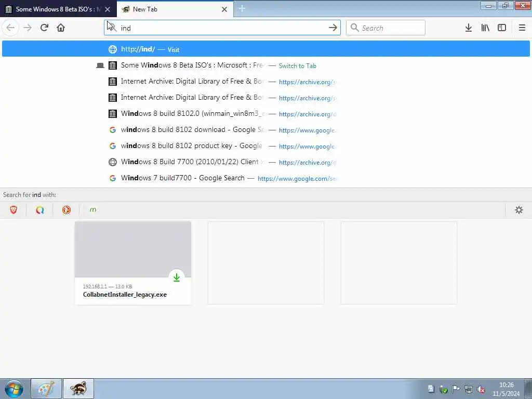
Task: Select second Internet Archive: Digital Library suggestion
Action: [x=265, y=97]
